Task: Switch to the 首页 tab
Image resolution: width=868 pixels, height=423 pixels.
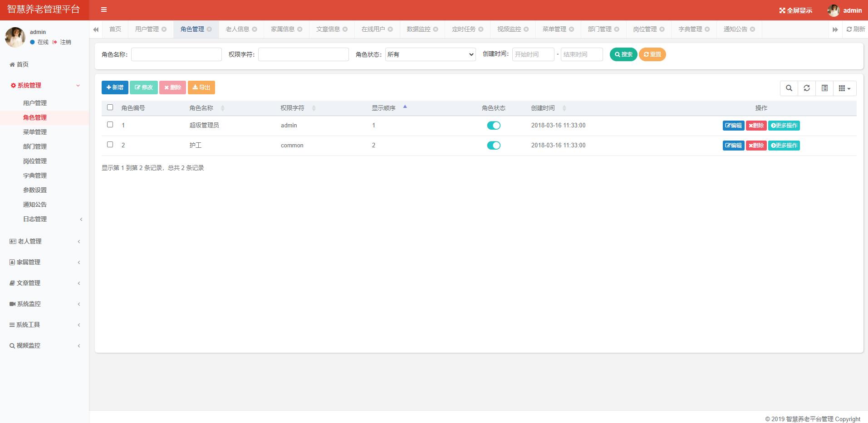Action: 115,29
